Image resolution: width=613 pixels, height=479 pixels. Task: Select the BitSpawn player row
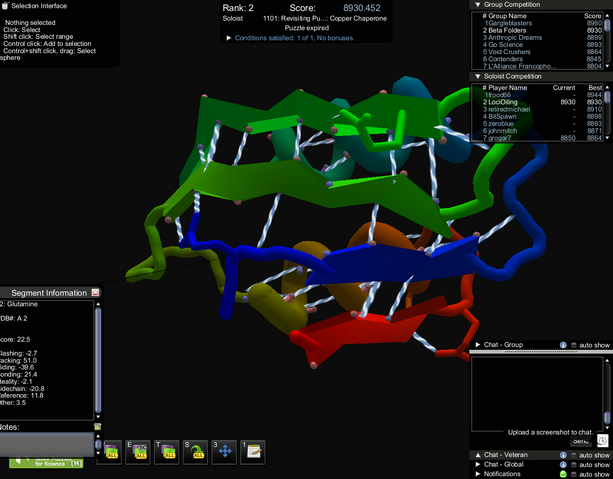[x=542, y=117]
